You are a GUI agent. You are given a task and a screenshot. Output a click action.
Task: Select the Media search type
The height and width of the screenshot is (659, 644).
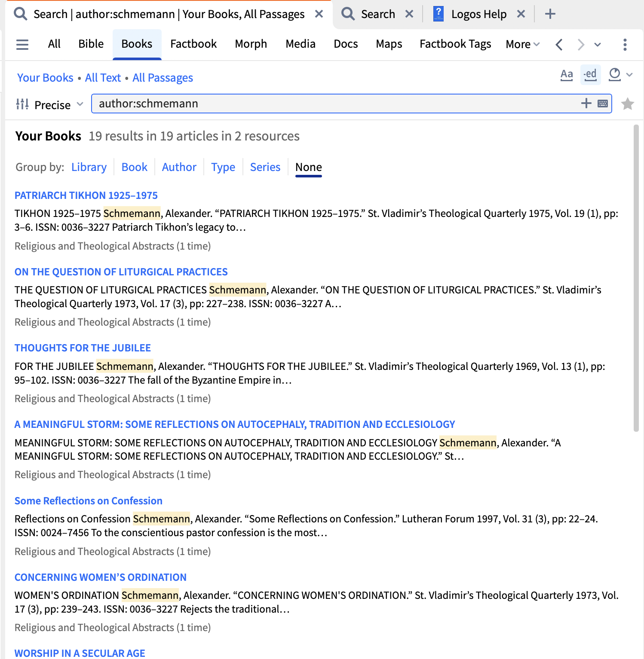pyautogui.click(x=301, y=44)
